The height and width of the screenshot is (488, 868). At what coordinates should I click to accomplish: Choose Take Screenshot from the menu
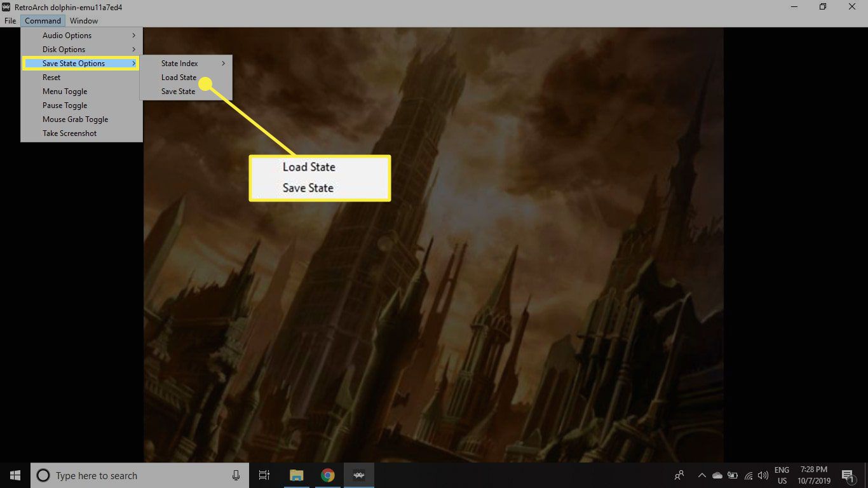tap(81, 133)
